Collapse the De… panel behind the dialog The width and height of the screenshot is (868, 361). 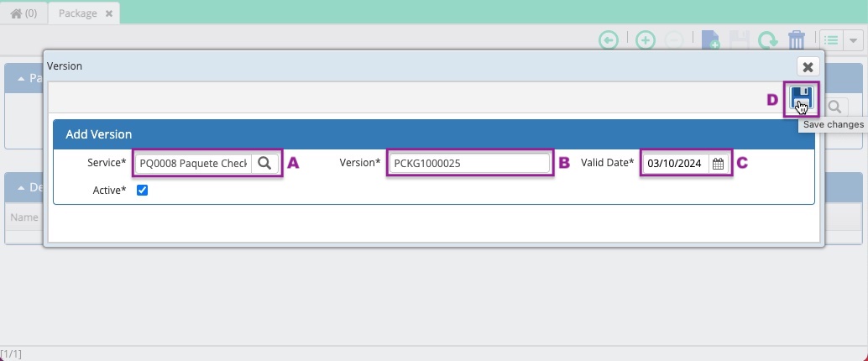(21, 188)
